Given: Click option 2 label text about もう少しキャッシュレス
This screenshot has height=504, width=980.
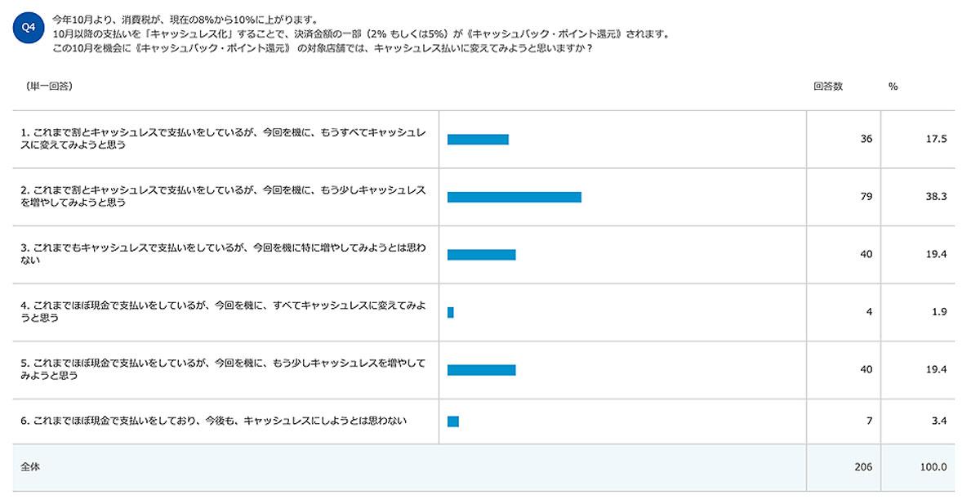Looking at the screenshot, I should [223, 197].
